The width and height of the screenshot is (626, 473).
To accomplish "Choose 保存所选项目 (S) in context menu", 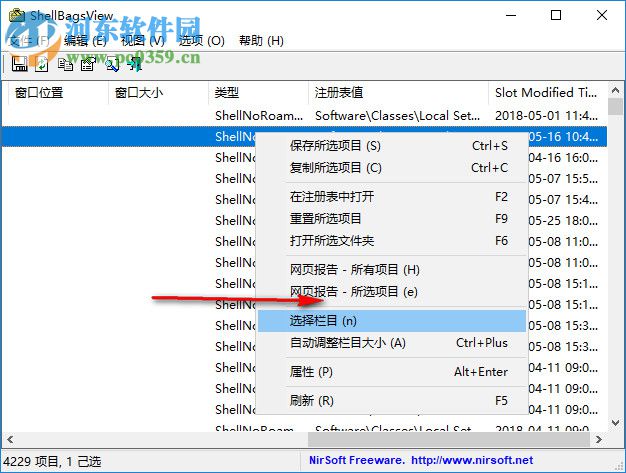I will tap(392, 146).
